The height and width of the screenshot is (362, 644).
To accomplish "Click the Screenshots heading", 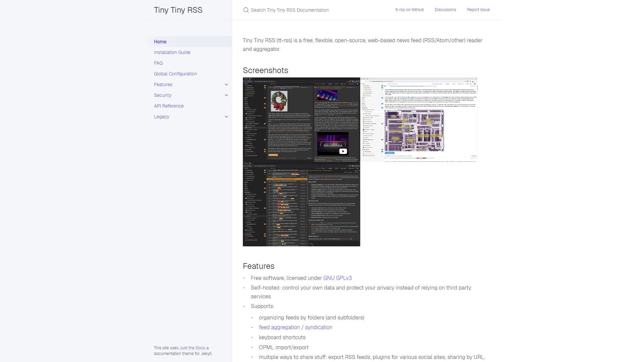I will click(x=265, y=70).
